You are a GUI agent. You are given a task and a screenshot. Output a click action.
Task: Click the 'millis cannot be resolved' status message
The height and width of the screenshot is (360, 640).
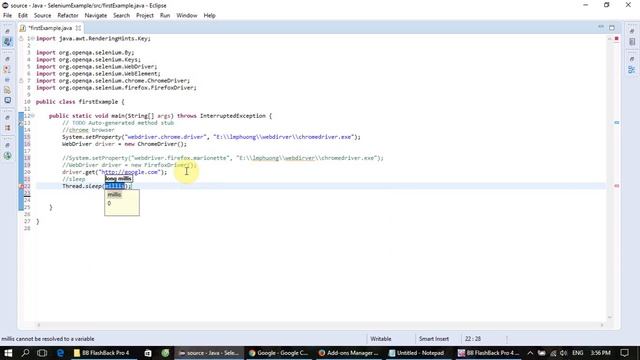48,339
